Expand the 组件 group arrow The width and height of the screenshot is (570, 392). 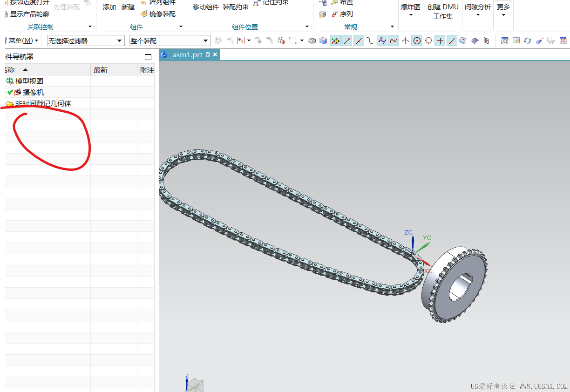[x=181, y=27]
